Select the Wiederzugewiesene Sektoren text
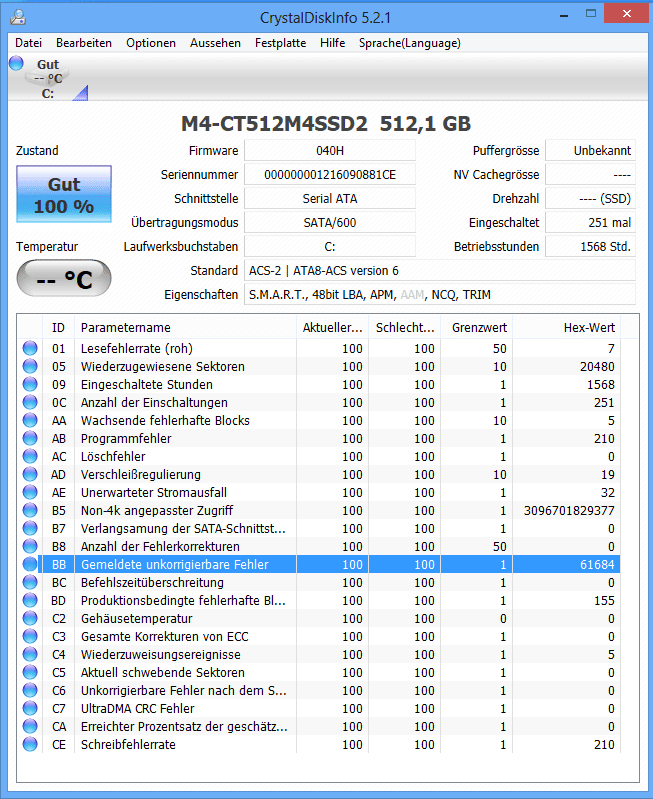 pyautogui.click(x=163, y=366)
